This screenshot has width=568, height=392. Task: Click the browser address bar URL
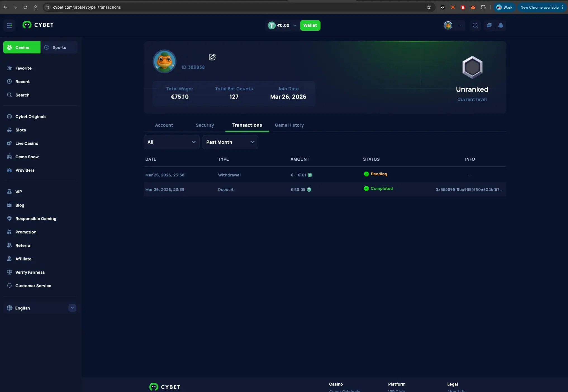[x=87, y=7]
